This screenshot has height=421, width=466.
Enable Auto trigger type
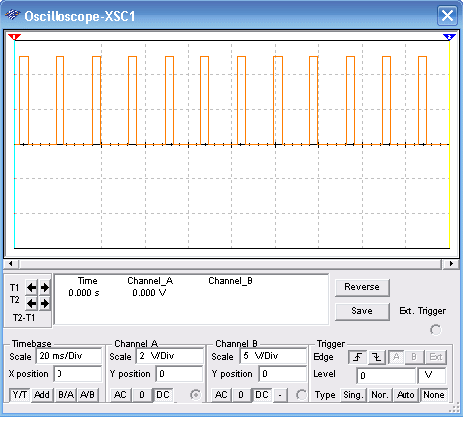tap(405, 395)
